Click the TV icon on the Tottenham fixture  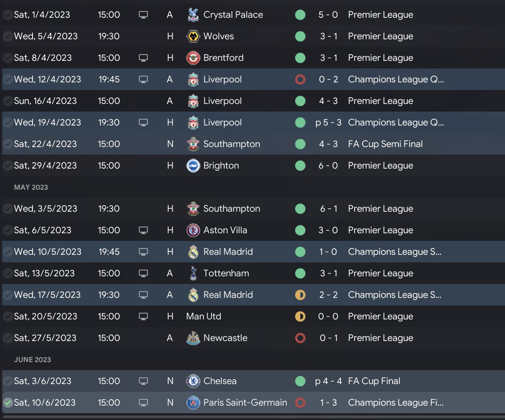(143, 273)
